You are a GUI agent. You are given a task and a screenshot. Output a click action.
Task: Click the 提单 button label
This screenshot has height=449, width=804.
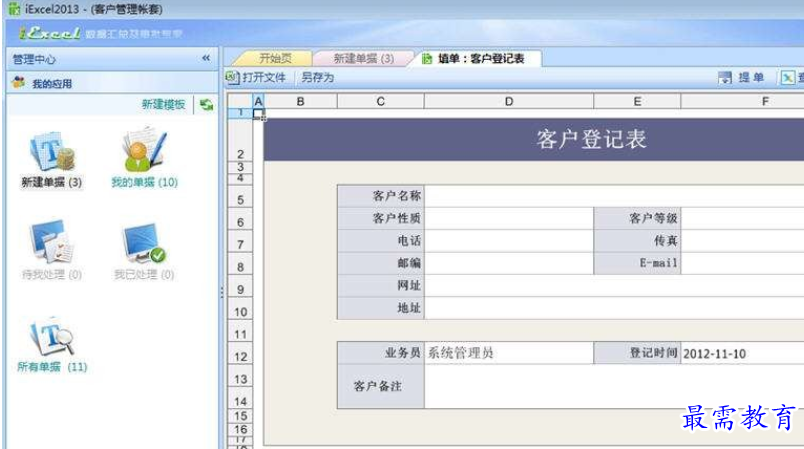[x=751, y=77]
